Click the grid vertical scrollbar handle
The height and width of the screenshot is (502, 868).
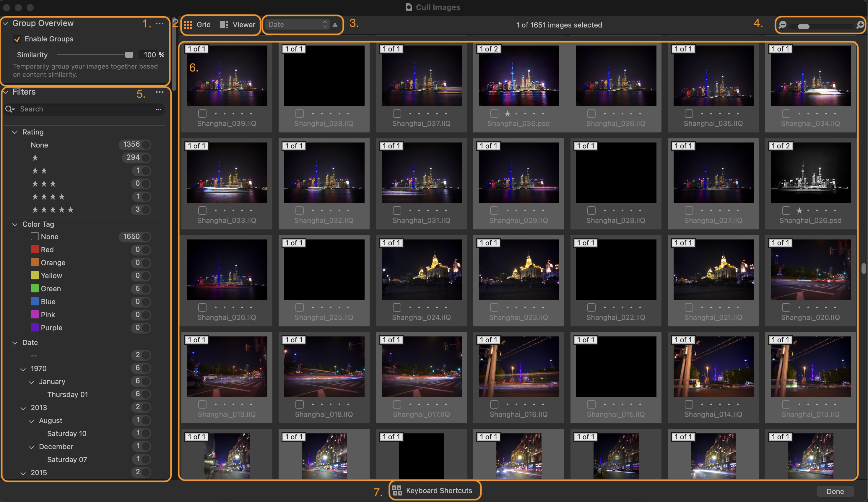pyautogui.click(x=864, y=268)
